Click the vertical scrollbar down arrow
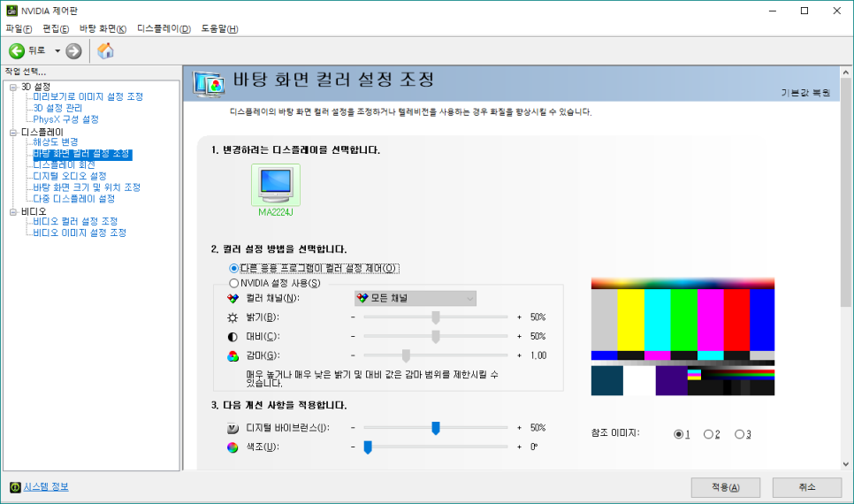This screenshot has height=504, width=854. click(845, 464)
